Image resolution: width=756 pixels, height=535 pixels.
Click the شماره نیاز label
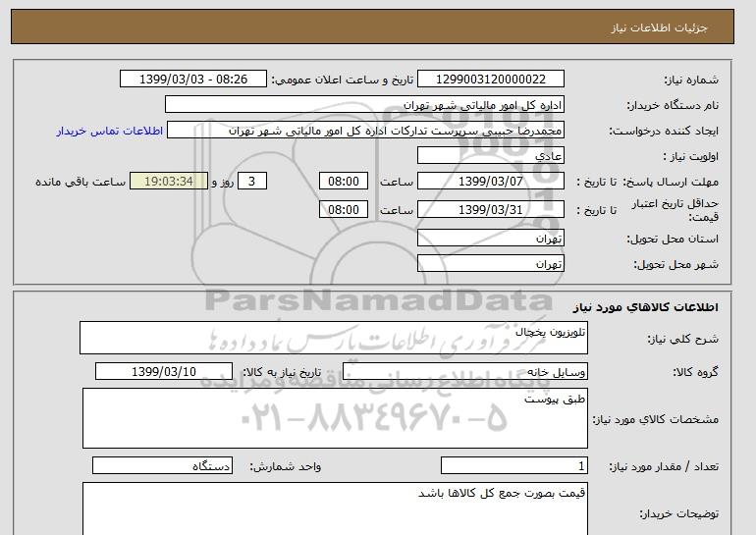tap(691, 80)
